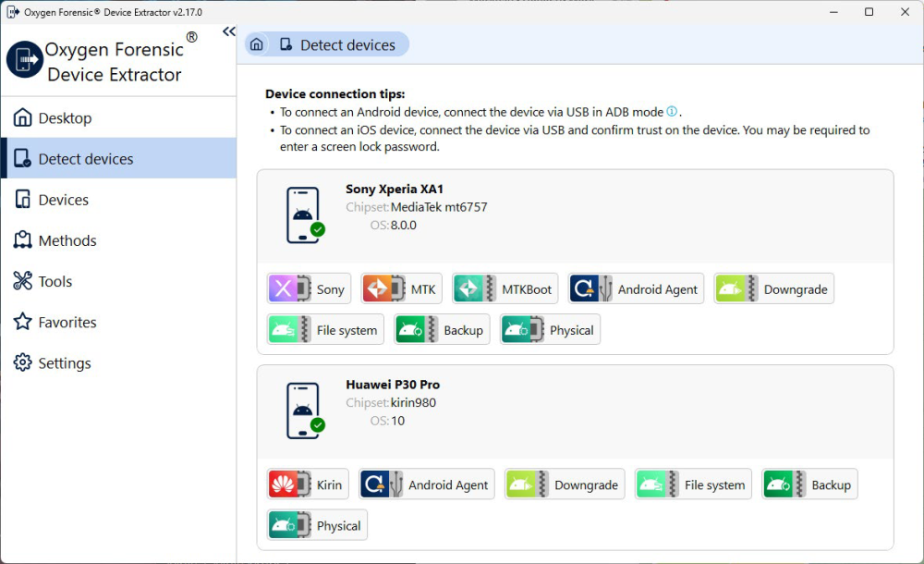Screen dimensions: 924x564
Task: Select the Kirin extraction method
Action: tap(308, 484)
